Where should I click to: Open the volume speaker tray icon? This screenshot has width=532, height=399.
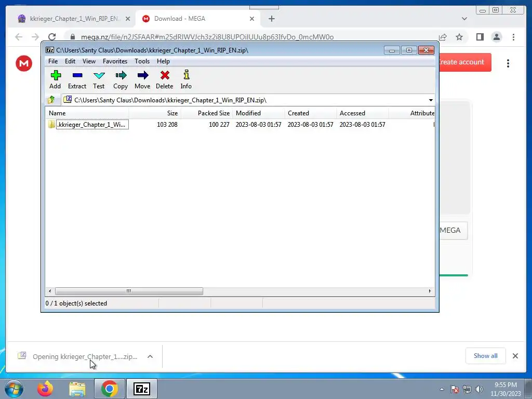coord(479,389)
